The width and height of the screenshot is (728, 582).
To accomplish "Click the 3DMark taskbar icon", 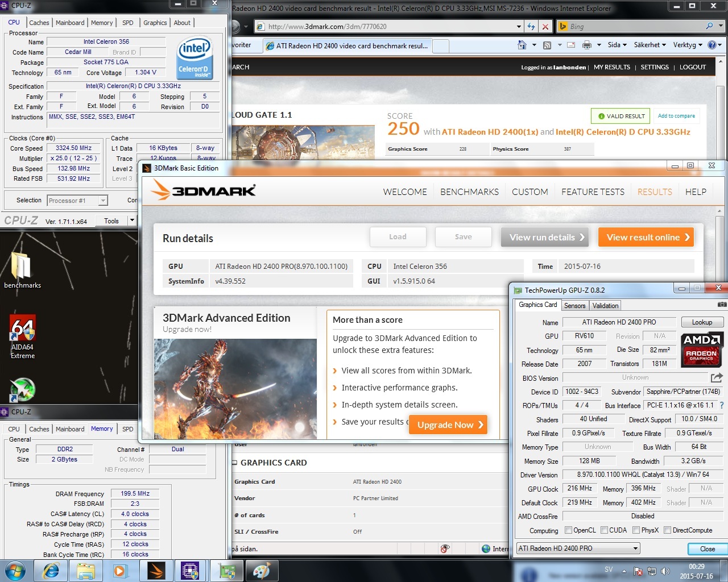I will click(x=155, y=571).
